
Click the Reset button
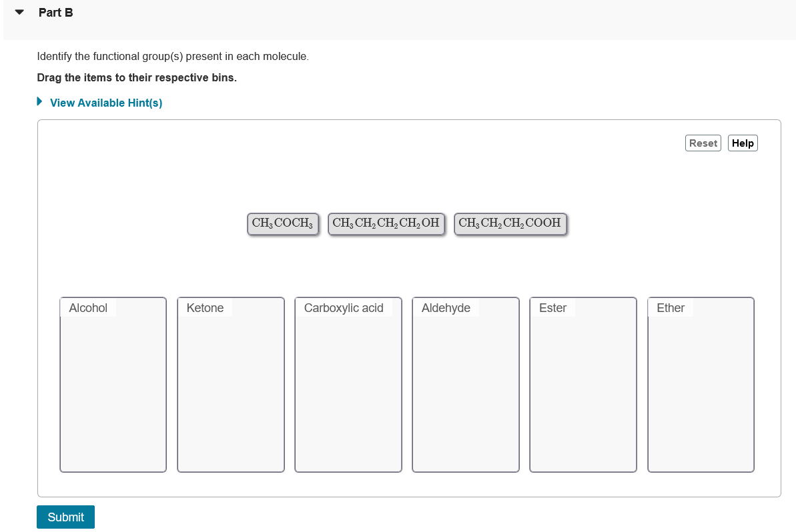tap(703, 143)
